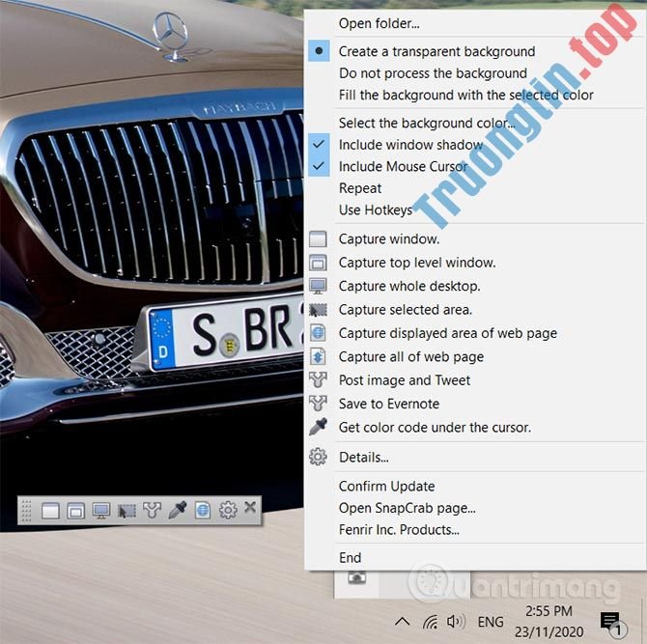Click the capture whole desktop icon in floating toolbar
This screenshot has width=647, height=644.
coord(101,511)
